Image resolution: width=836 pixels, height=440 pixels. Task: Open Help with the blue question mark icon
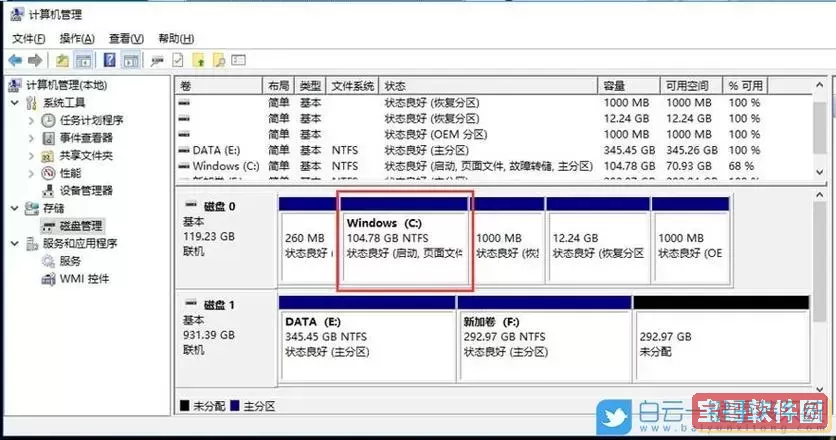[109, 60]
